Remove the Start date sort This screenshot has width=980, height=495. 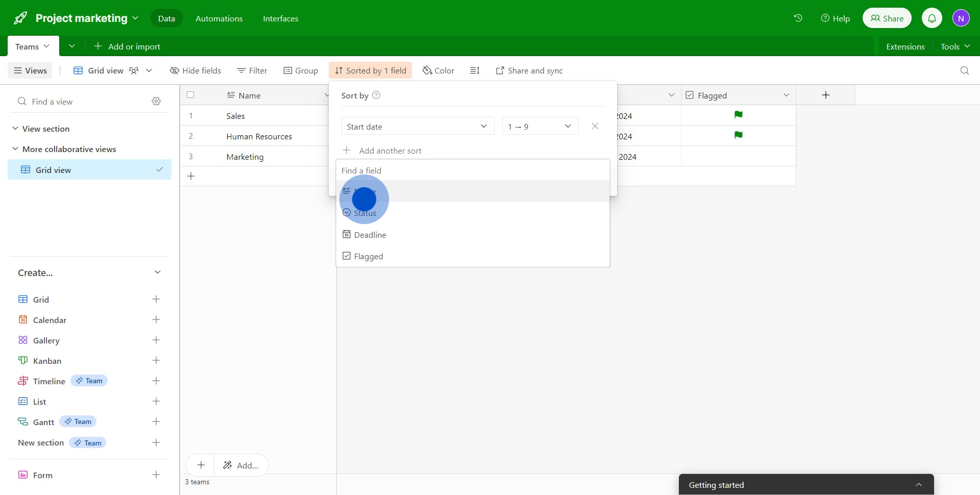tap(595, 126)
